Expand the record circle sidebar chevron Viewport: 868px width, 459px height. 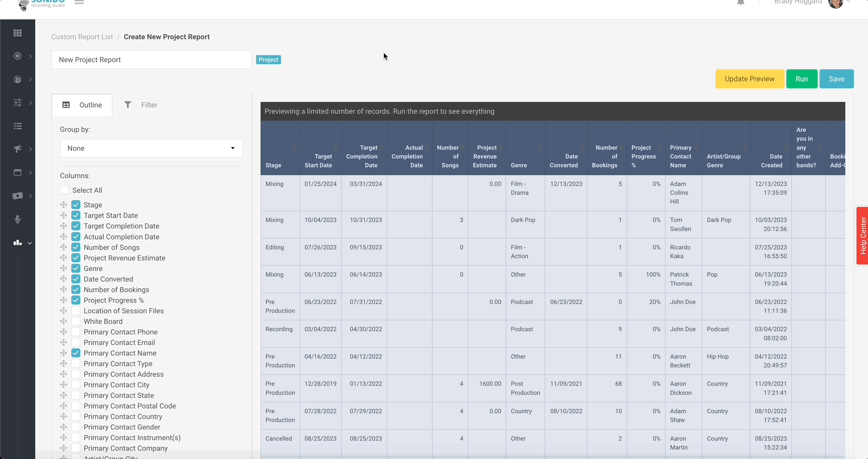tap(30, 56)
